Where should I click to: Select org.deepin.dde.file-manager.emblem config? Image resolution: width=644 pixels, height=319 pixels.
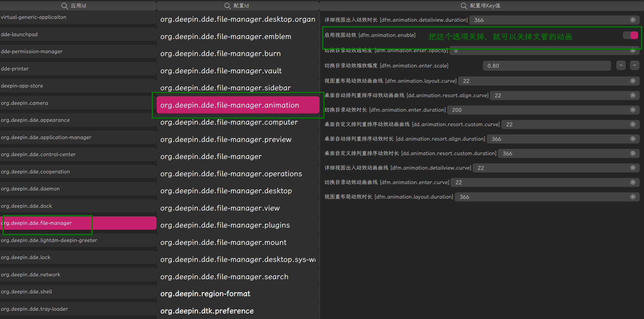pyautogui.click(x=238, y=36)
